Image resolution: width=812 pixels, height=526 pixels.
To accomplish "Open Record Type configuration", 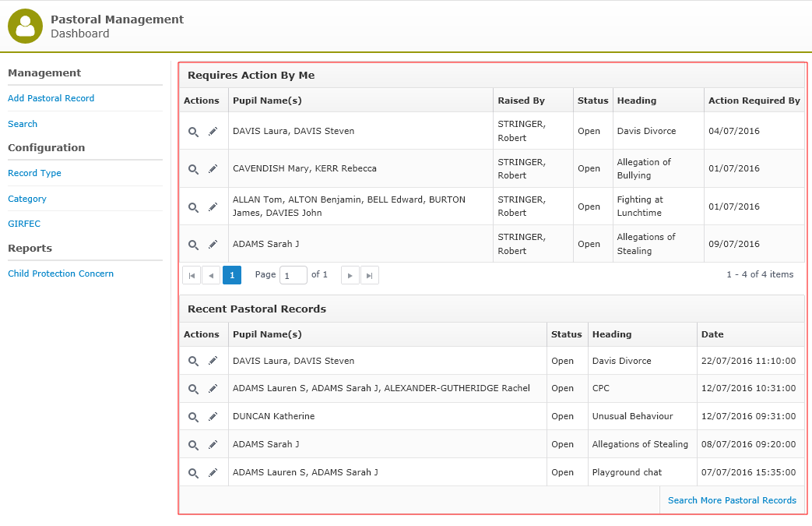I will point(34,173).
